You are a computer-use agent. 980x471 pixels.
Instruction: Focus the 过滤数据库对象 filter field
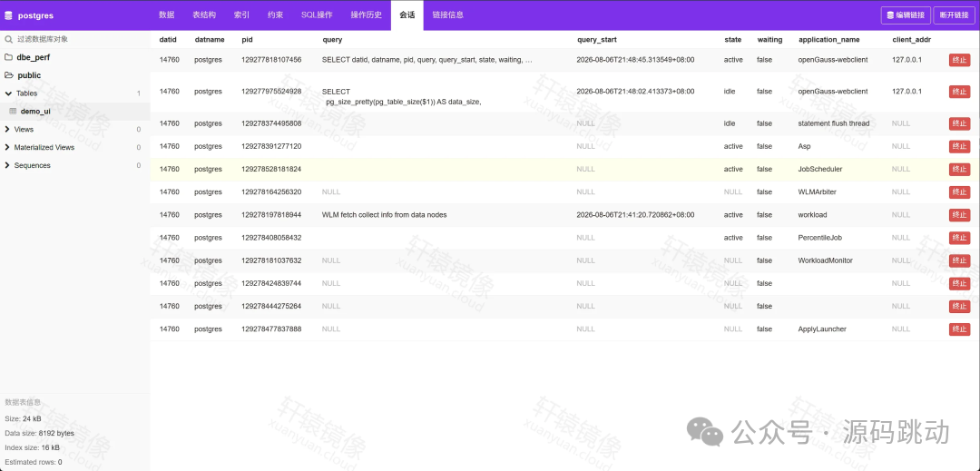click(75, 39)
